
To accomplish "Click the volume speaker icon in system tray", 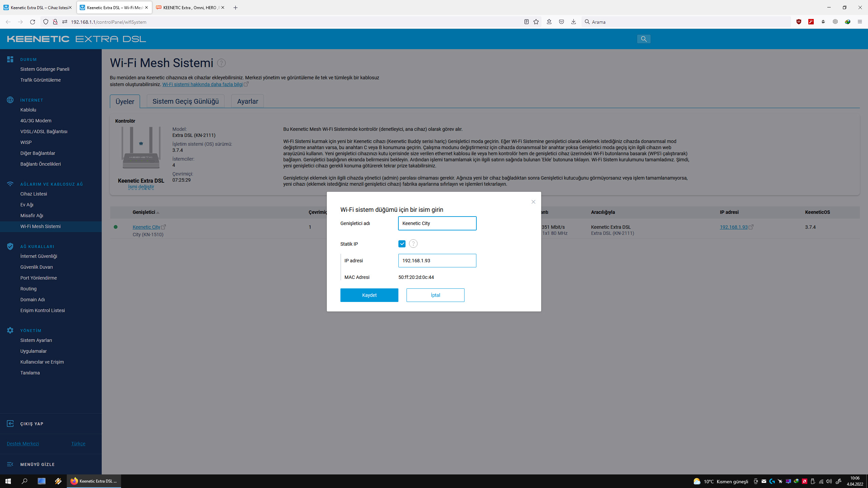I will pyautogui.click(x=829, y=482).
